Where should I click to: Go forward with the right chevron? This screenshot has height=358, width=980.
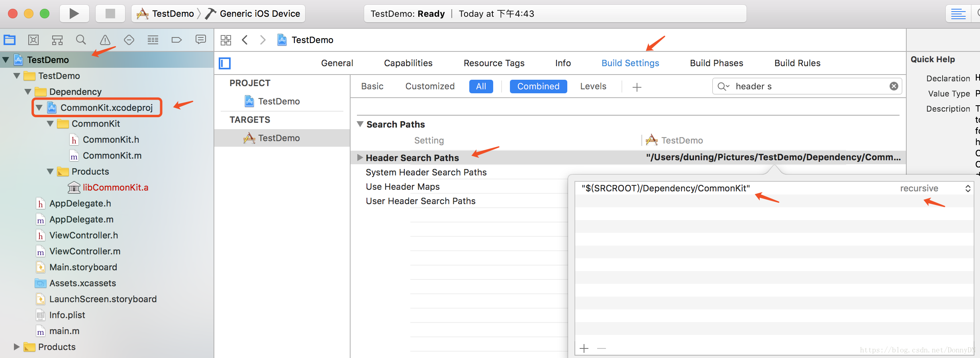(x=263, y=40)
